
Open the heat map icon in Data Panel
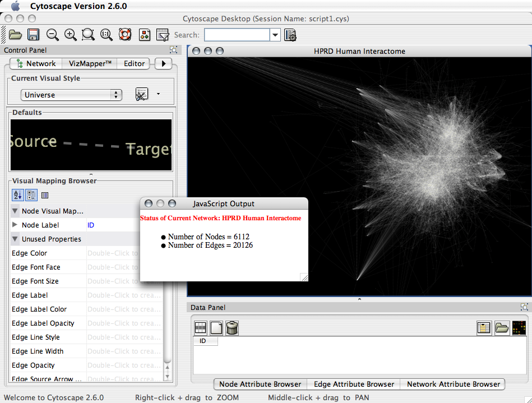[519, 328]
